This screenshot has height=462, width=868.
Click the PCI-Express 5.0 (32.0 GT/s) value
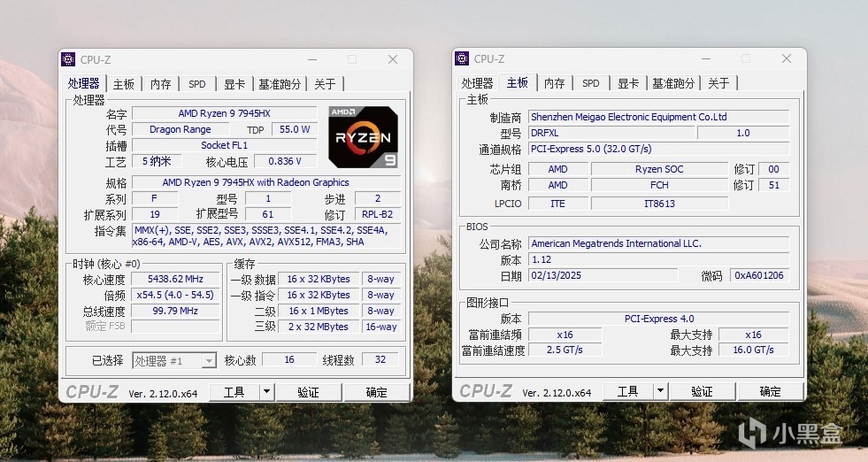click(x=659, y=149)
